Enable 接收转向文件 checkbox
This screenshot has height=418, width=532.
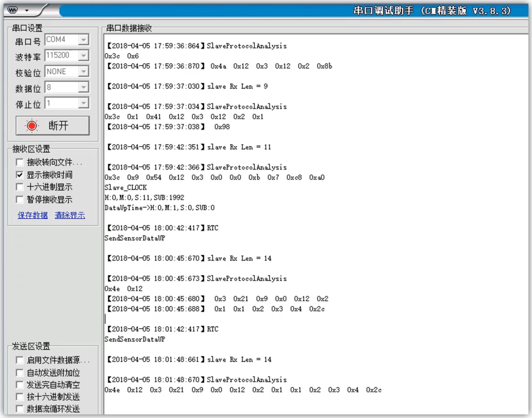pyautogui.click(x=20, y=162)
